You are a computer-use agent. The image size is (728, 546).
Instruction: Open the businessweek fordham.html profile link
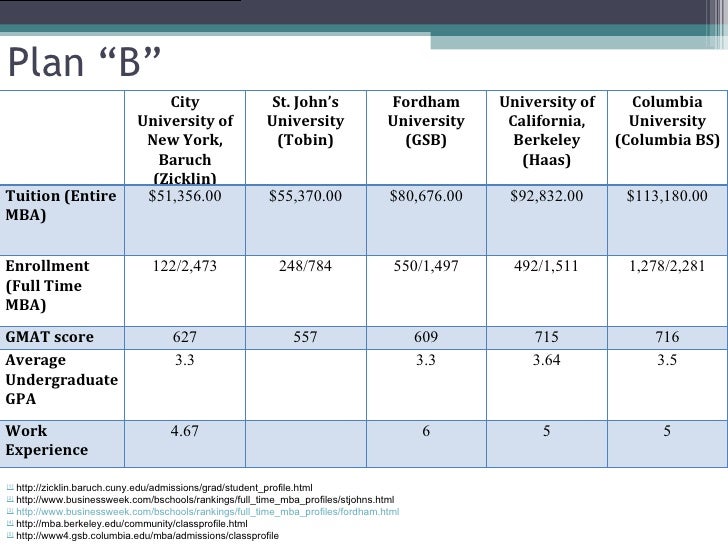(208, 512)
